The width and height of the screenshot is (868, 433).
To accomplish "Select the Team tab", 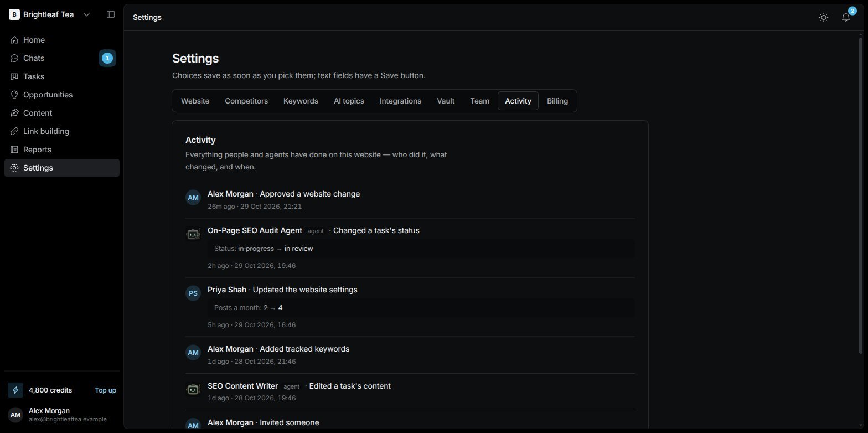I will coord(479,101).
